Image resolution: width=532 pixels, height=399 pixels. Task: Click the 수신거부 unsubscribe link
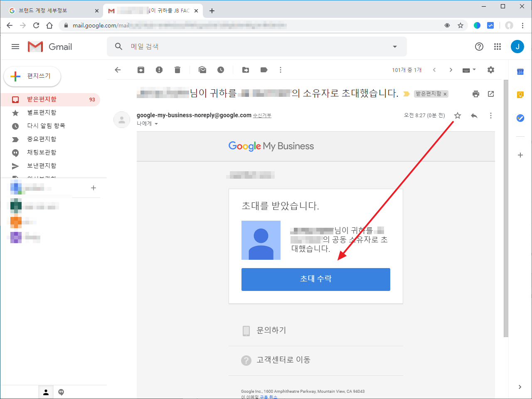point(262,116)
